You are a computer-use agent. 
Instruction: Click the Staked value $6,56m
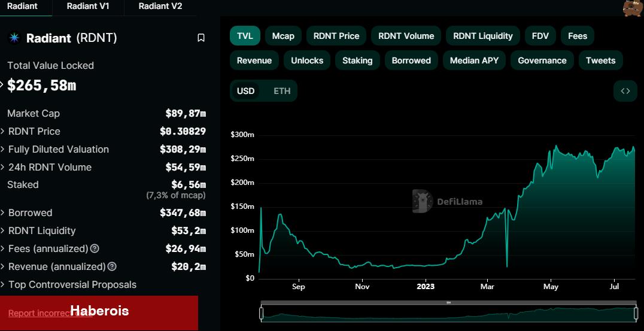(189, 185)
